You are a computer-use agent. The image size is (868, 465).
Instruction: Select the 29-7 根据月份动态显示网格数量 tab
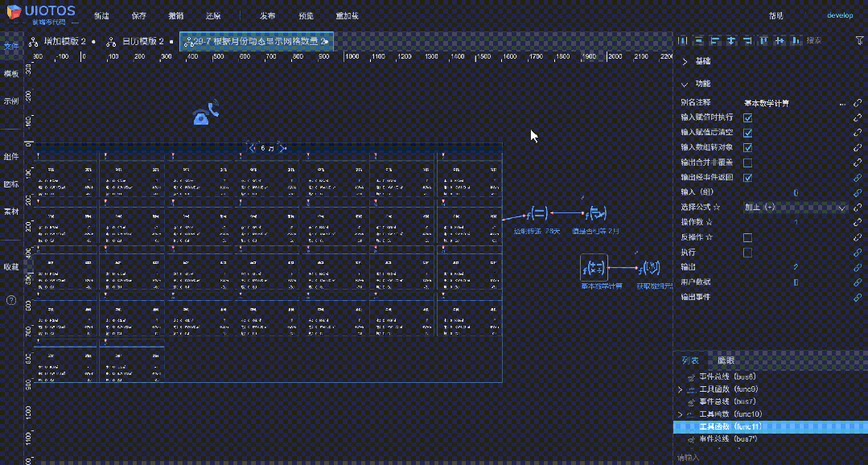257,42
